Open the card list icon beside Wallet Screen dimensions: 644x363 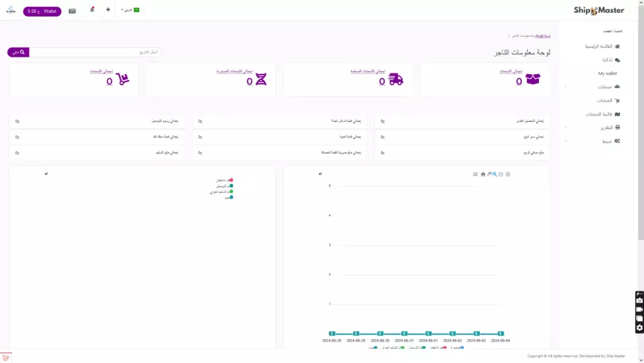(72, 11)
